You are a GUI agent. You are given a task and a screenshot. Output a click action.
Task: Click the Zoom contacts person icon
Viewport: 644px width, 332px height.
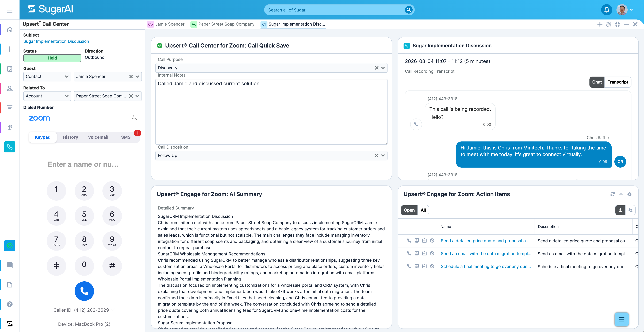[x=134, y=118]
